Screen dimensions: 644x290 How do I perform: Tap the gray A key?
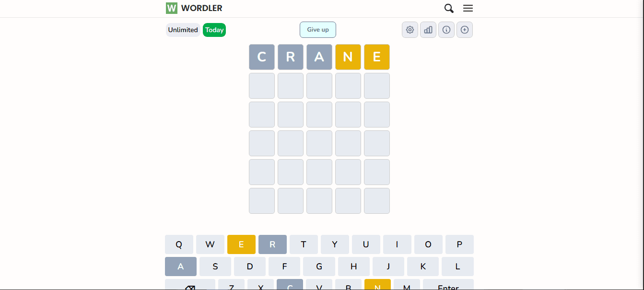(181, 267)
